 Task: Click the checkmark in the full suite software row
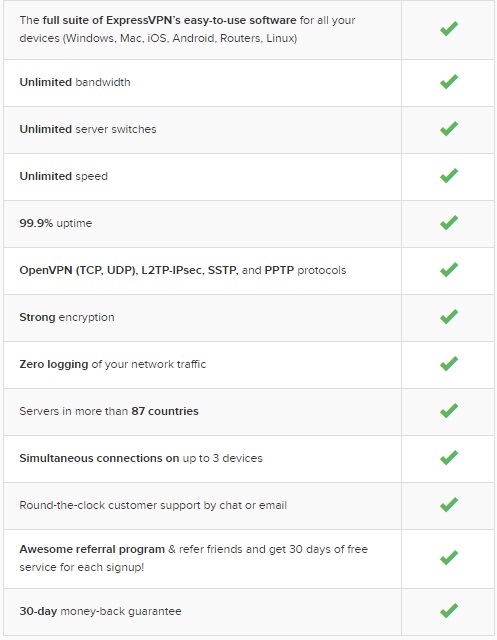click(x=449, y=29)
